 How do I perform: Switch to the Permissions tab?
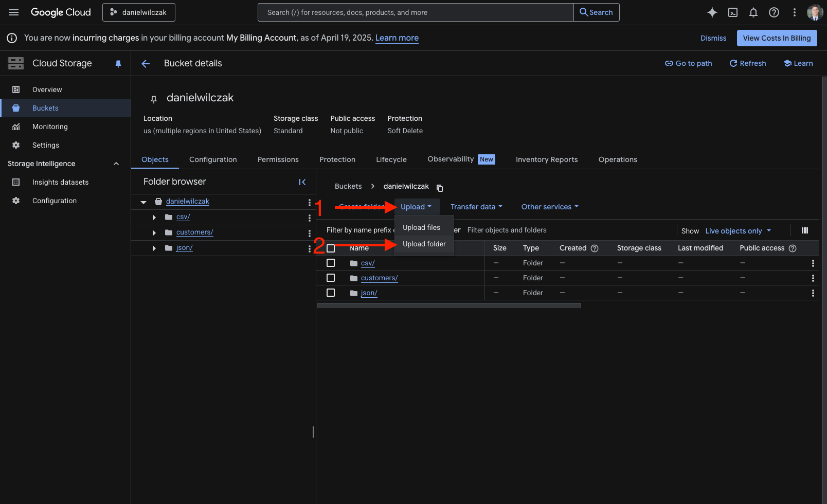tap(278, 159)
